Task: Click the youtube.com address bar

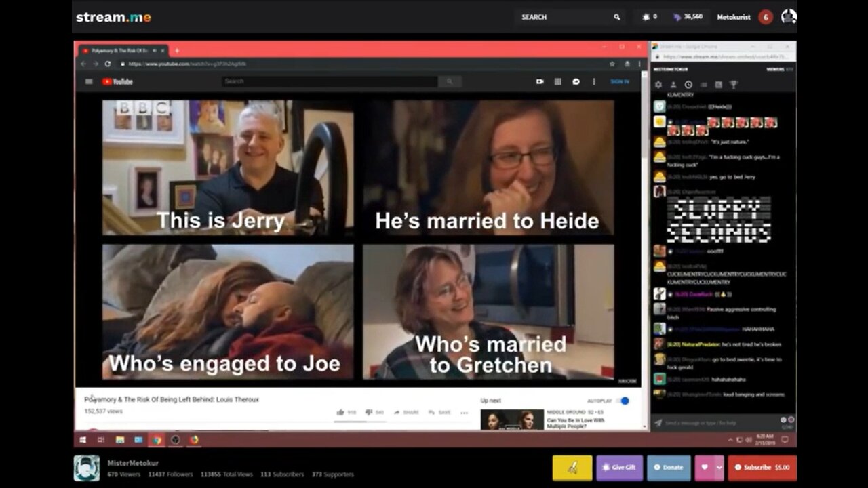Action: coord(359,64)
